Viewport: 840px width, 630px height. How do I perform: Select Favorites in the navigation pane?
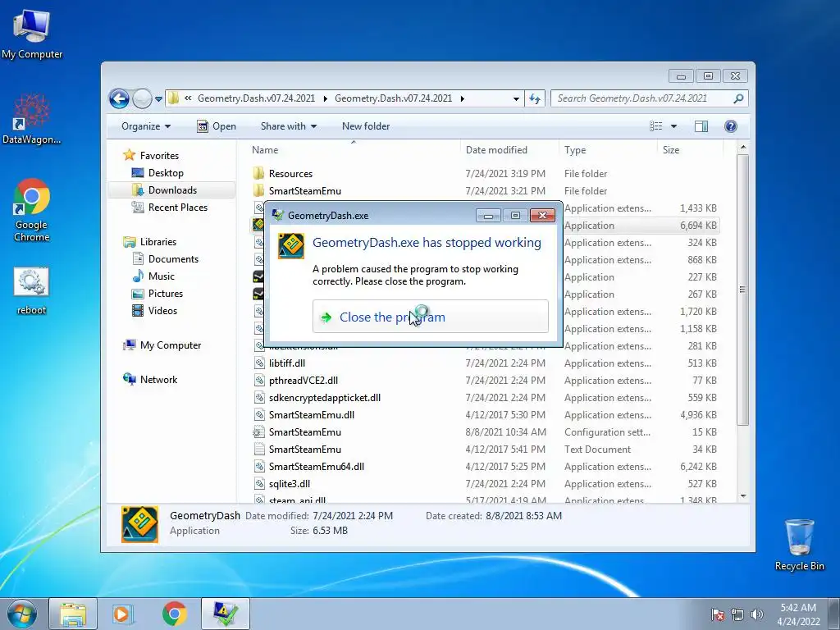click(x=159, y=156)
